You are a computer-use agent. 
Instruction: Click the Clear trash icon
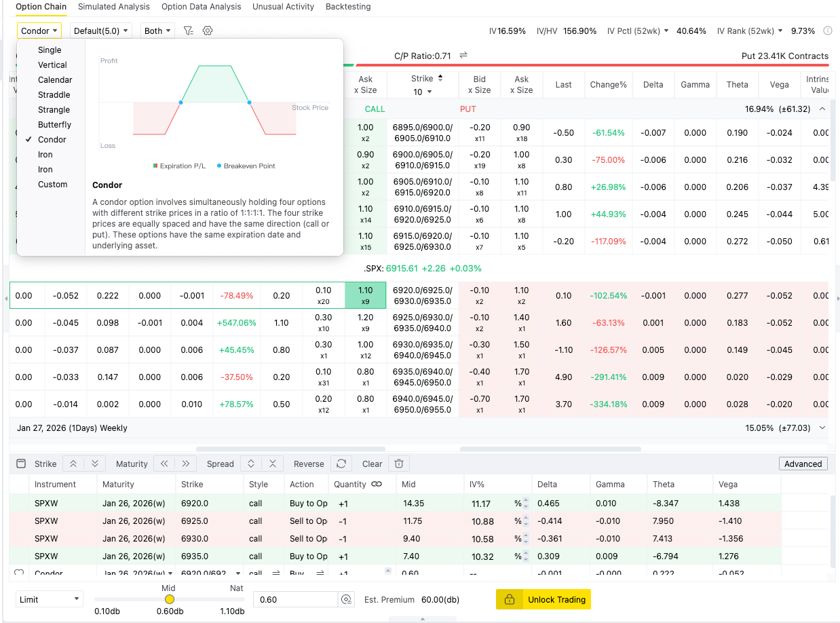pyautogui.click(x=399, y=464)
